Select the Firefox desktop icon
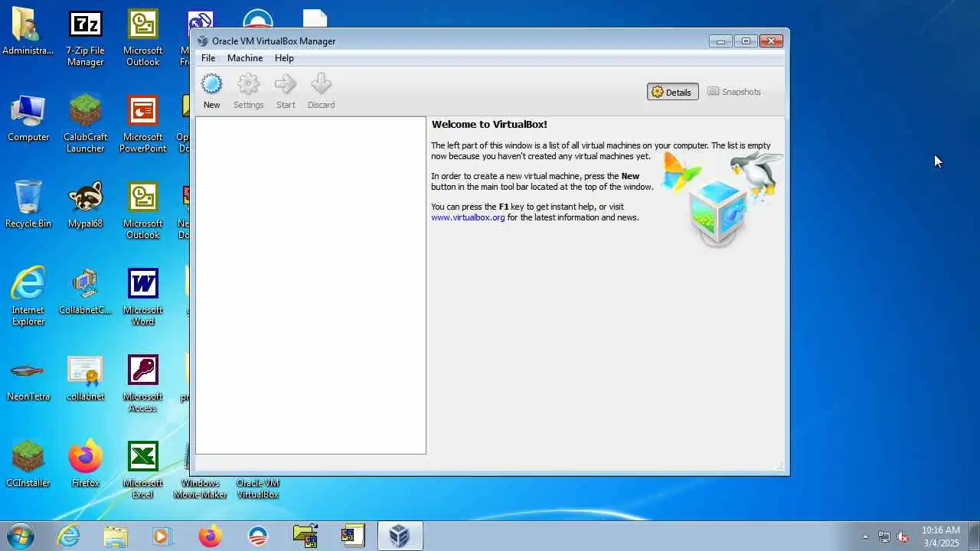The image size is (980, 551). coord(85,465)
